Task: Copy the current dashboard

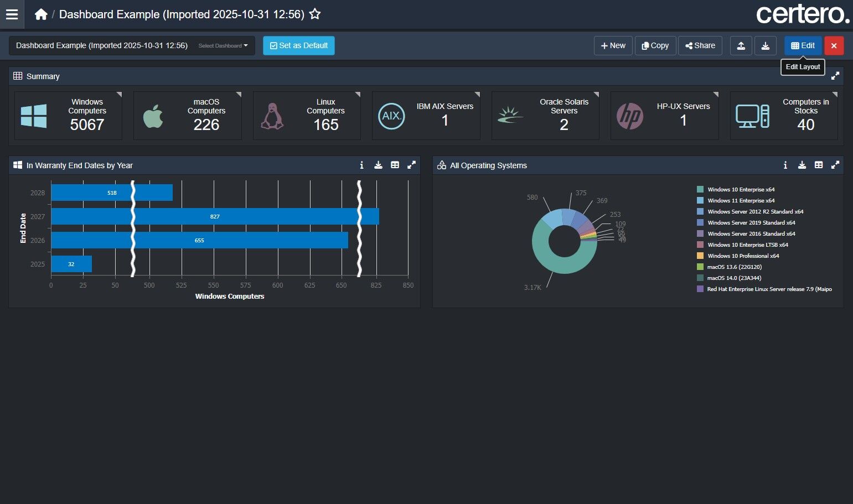Action: tap(655, 45)
